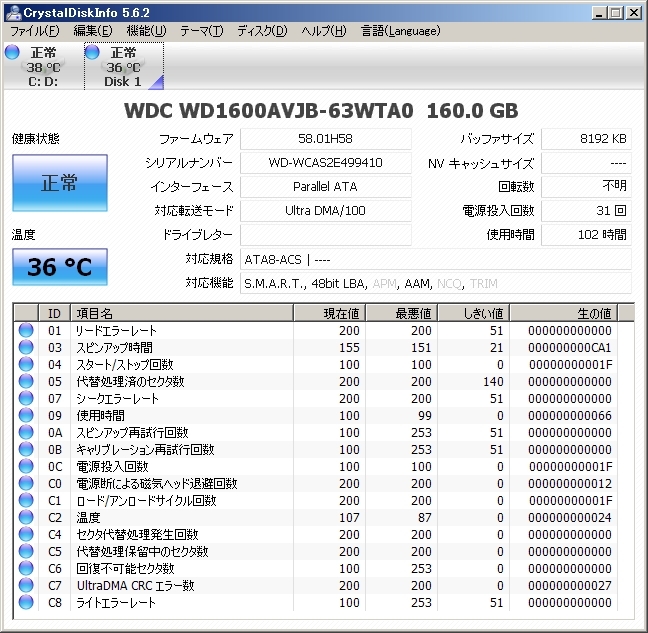Click the status icon for リードエラーレート row
Screen dimensions: 648x633
pos(26,330)
